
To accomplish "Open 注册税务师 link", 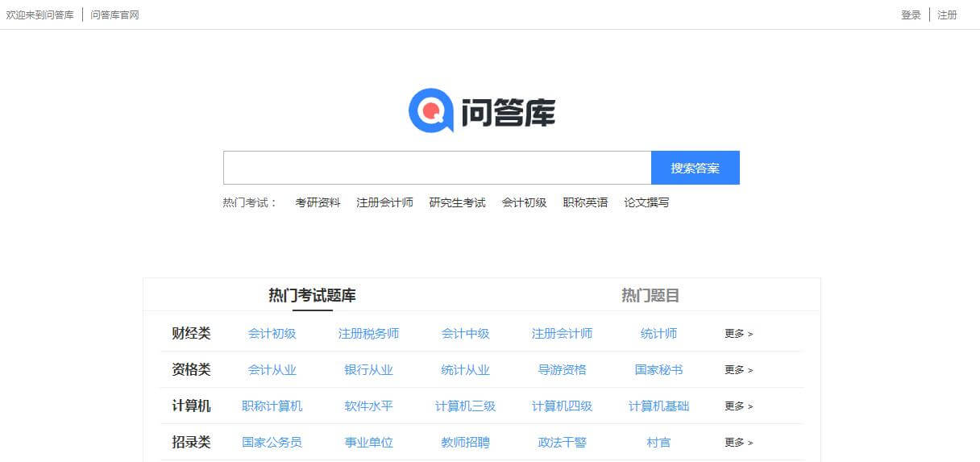I will point(368,333).
